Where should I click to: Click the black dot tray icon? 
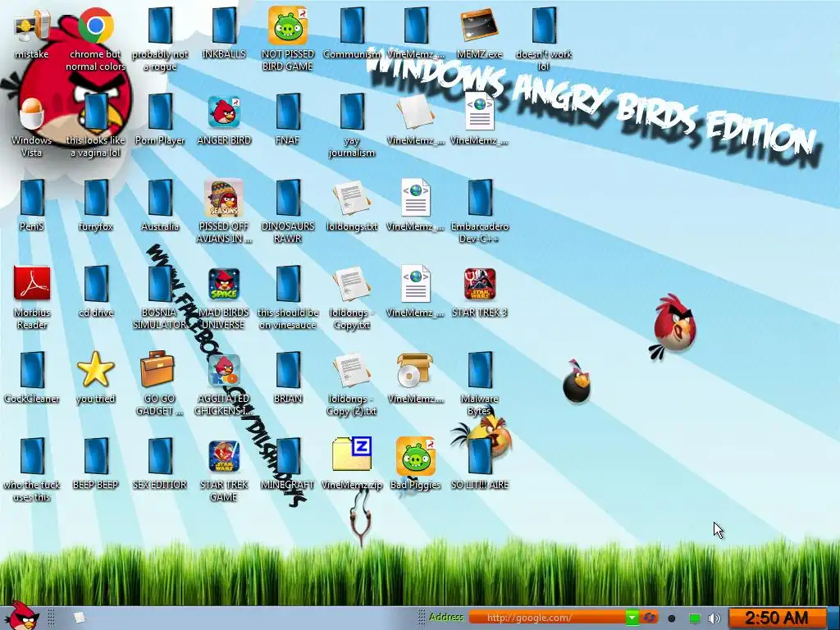click(x=671, y=619)
